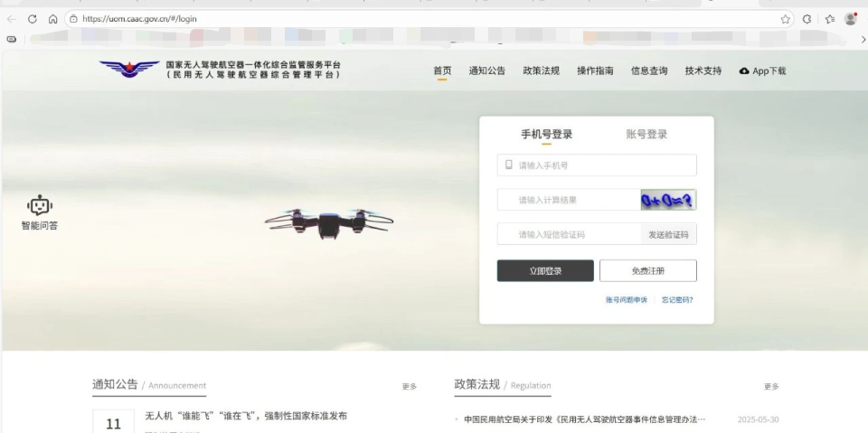
Task: Click the address bar URL field
Action: point(429,19)
